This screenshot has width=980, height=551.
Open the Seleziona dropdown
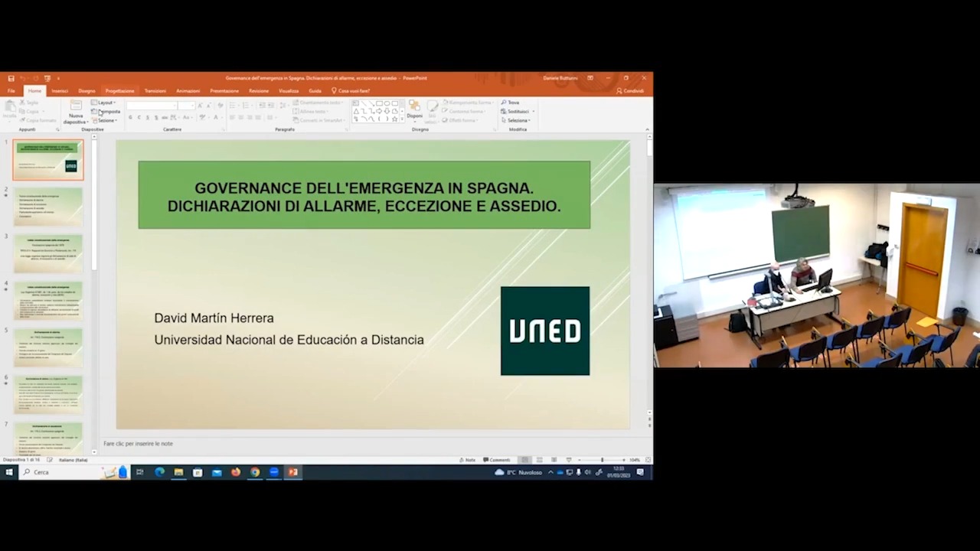(x=516, y=120)
